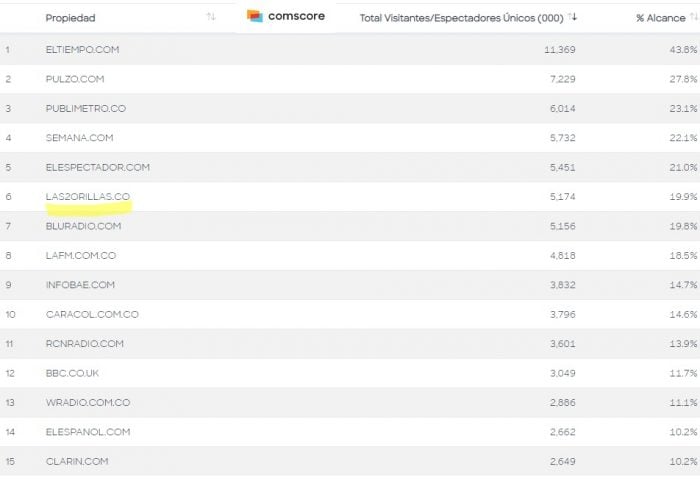Select ELESPECTADOR.COM row
The image size is (700, 486).
(97, 167)
